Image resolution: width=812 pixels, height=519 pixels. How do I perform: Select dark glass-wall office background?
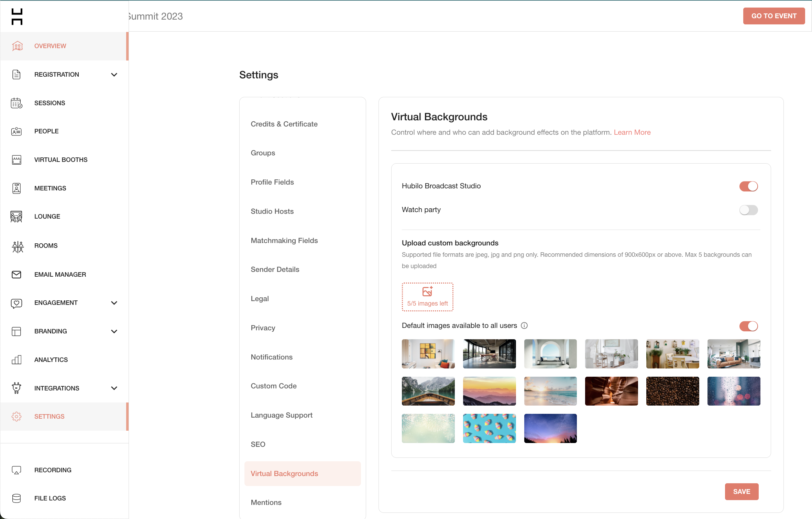(x=489, y=354)
